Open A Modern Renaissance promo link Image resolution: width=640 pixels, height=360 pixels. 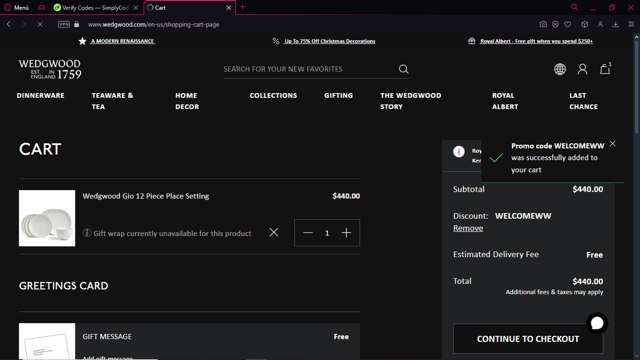[122, 41]
